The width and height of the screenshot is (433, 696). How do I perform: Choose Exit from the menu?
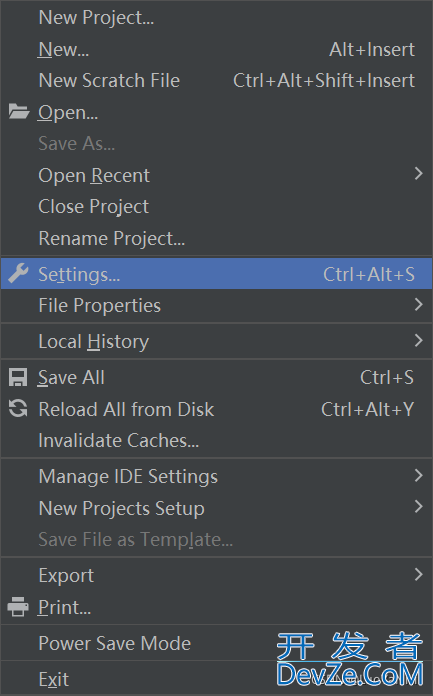[216, 679]
